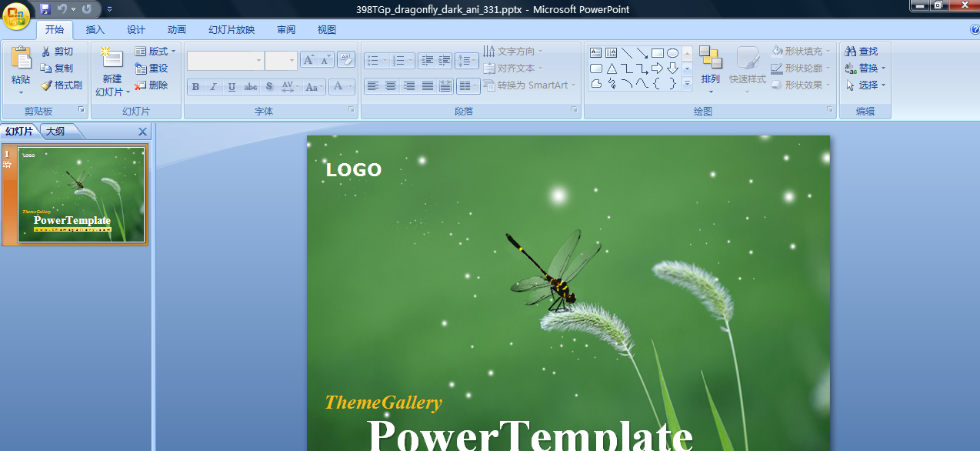
Task: Click the Office button logo
Action: (17, 15)
